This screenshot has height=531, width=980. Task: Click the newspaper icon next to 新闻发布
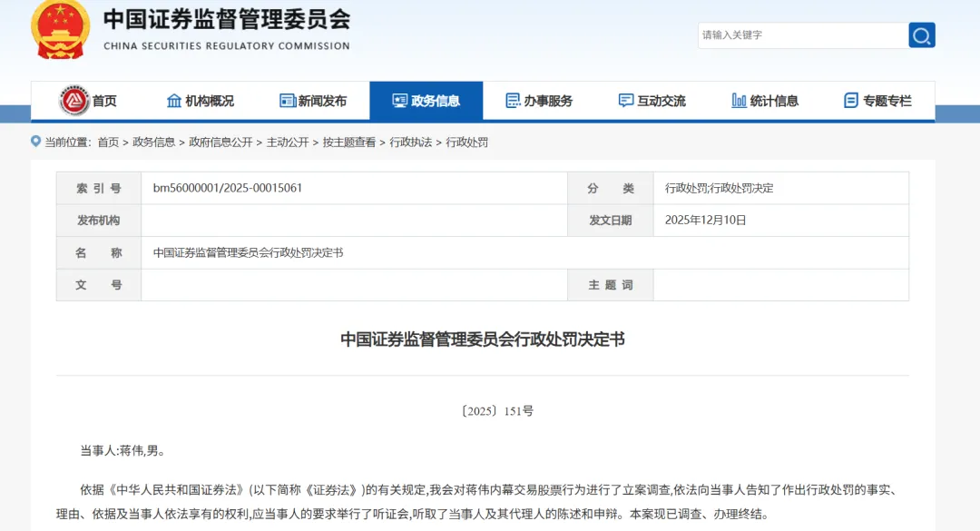pyautogui.click(x=288, y=101)
